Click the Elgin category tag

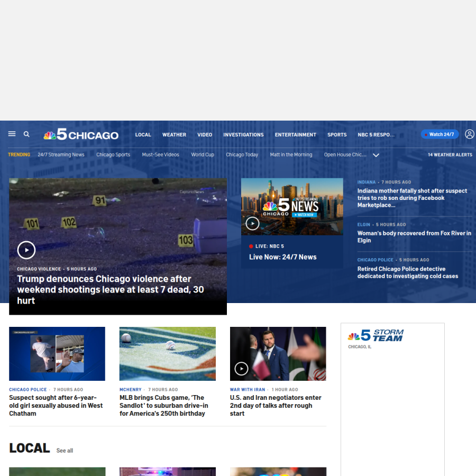(x=364, y=225)
